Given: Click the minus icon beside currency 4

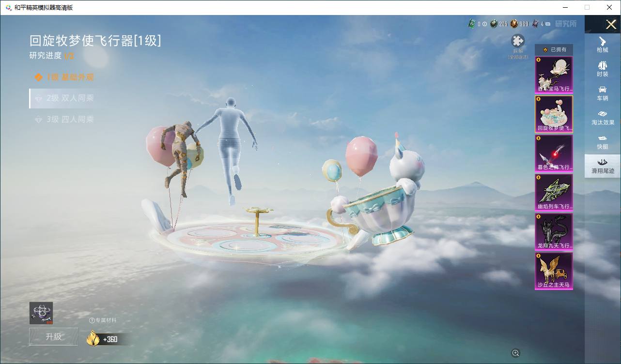Looking at the screenshot, I should pyautogui.click(x=548, y=24).
